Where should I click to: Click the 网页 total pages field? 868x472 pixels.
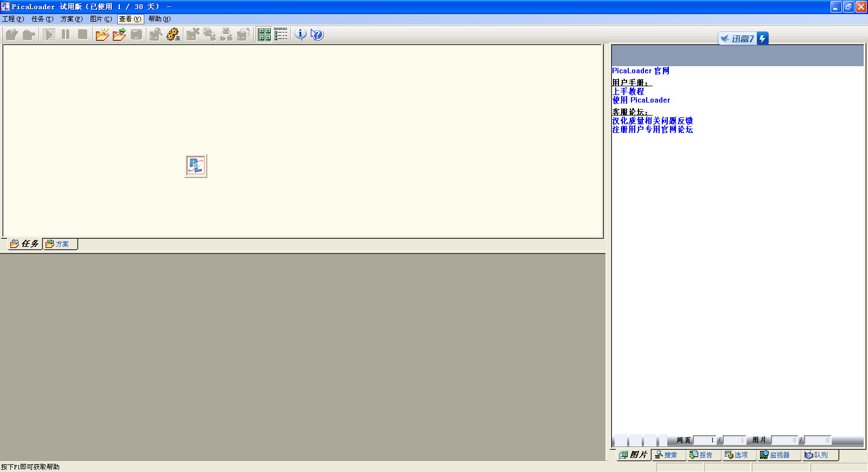click(x=734, y=441)
